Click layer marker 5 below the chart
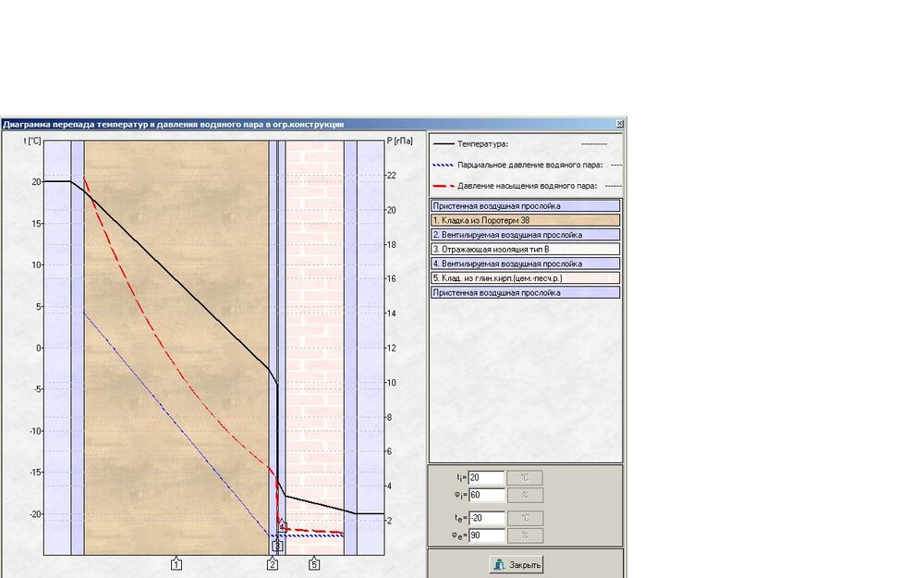The image size is (924, 578). (x=314, y=563)
